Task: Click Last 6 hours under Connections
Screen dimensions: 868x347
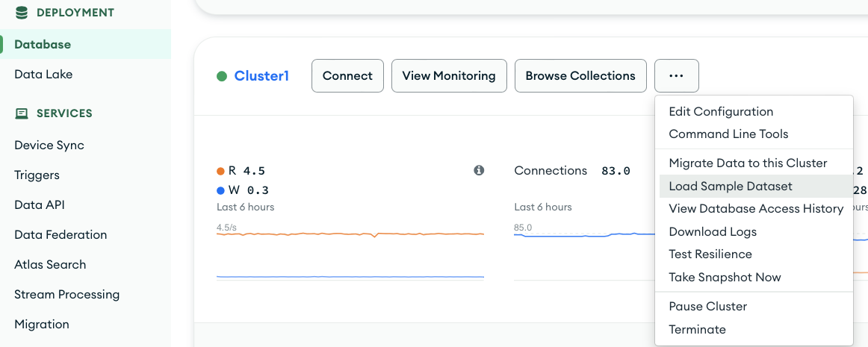Action: click(543, 207)
